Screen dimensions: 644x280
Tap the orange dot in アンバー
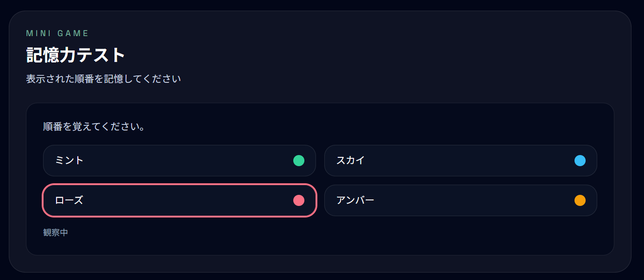click(x=580, y=200)
